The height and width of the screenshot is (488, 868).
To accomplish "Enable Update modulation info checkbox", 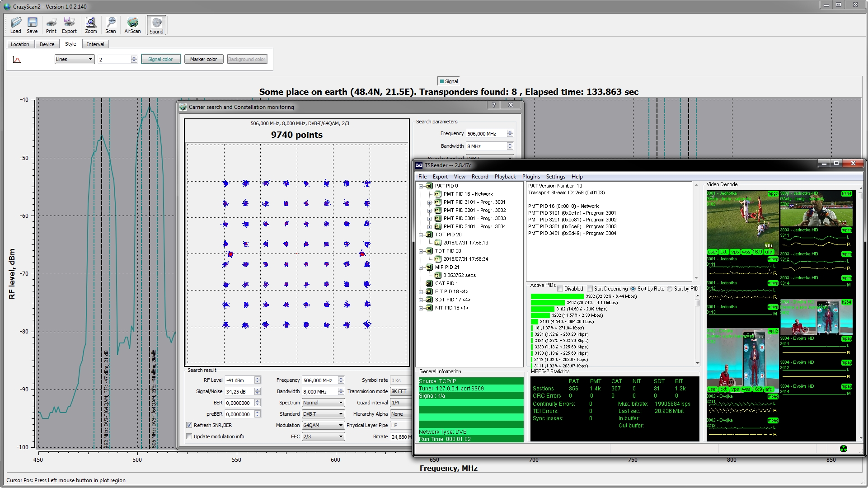I will pyautogui.click(x=189, y=436).
